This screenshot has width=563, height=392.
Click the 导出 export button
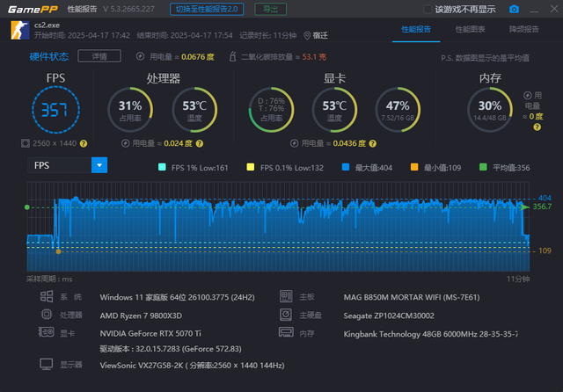270,9
